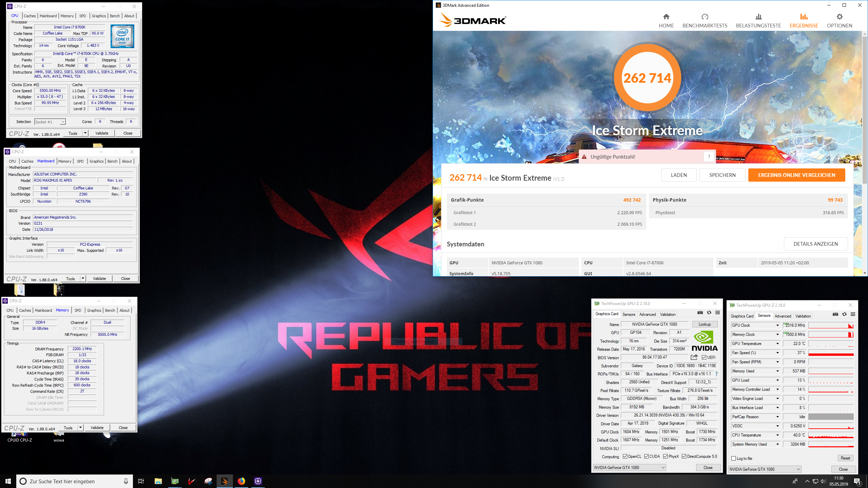This screenshot has width=868, height=488.
Task: Open Tools dropdown arrow in CPU-Z CPU window
Action: [85, 133]
